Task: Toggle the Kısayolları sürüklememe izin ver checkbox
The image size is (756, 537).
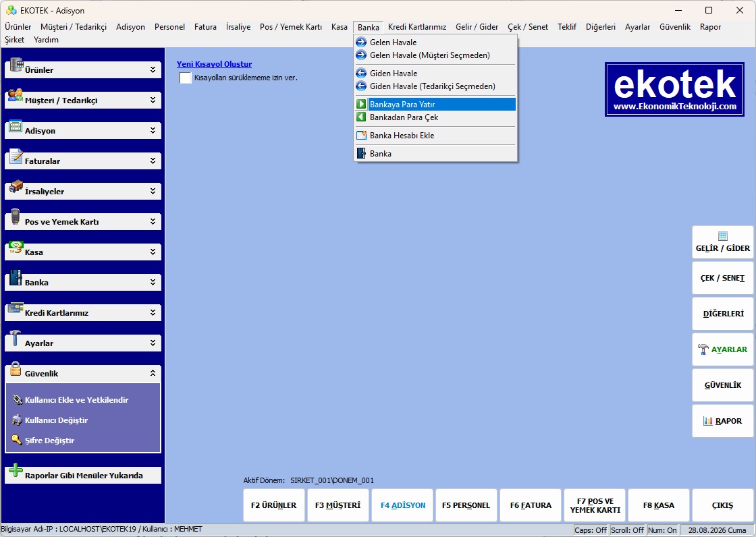Action: tap(185, 78)
